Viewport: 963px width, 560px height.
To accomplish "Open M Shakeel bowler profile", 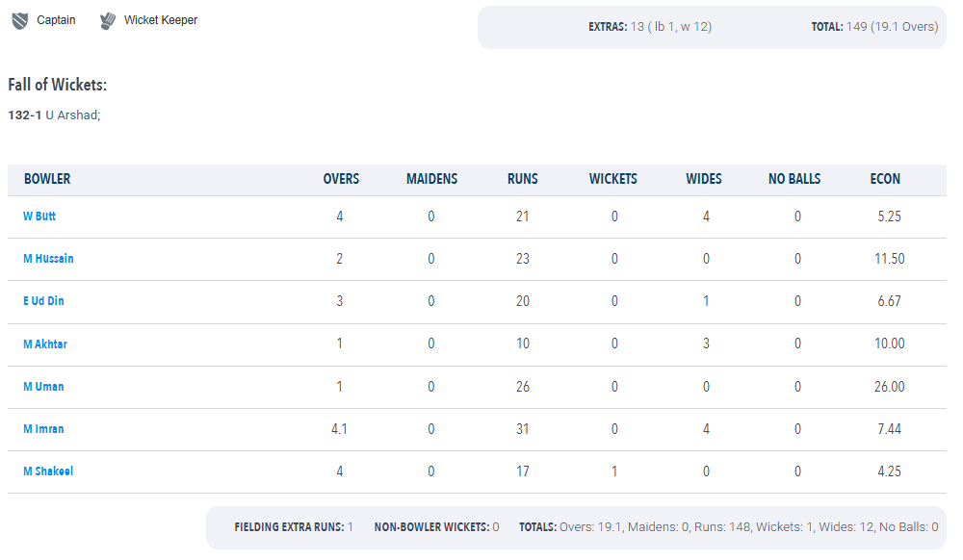I will click(x=48, y=471).
